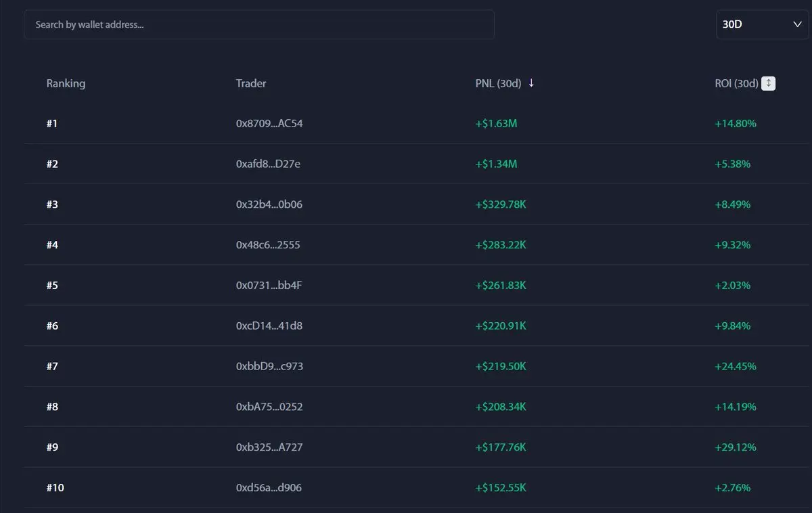812x513 pixels.
Task: View trader 0xcD14...41d8 details
Action: tap(269, 326)
